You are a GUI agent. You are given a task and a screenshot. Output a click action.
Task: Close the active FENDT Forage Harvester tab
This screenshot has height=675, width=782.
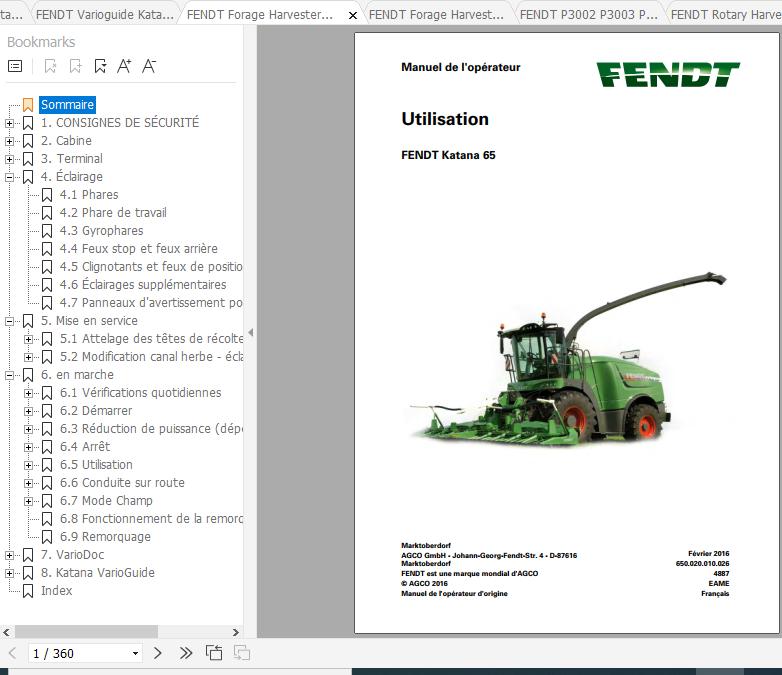tap(353, 15)
